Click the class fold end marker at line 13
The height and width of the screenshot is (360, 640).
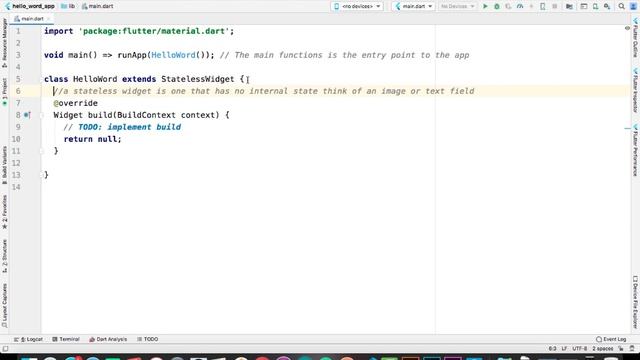point(42,175)
